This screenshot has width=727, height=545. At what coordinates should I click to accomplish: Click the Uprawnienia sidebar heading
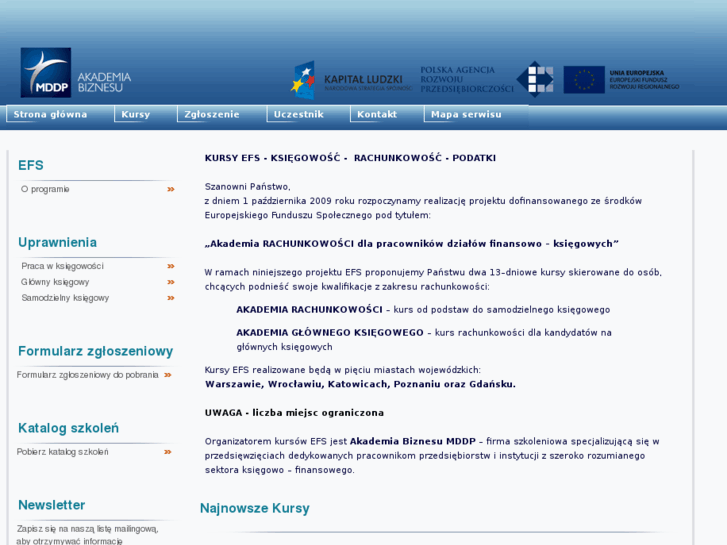coord(57,243)
